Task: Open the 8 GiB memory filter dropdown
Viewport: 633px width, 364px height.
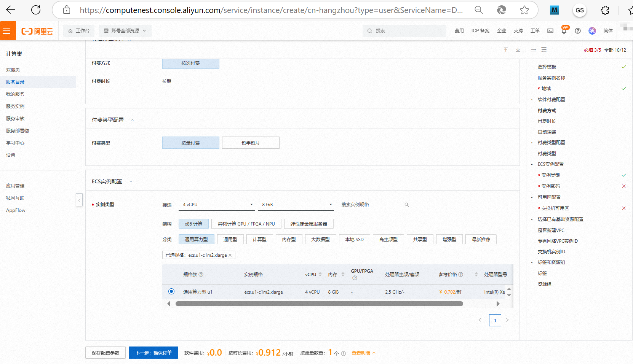Action: 296,205
